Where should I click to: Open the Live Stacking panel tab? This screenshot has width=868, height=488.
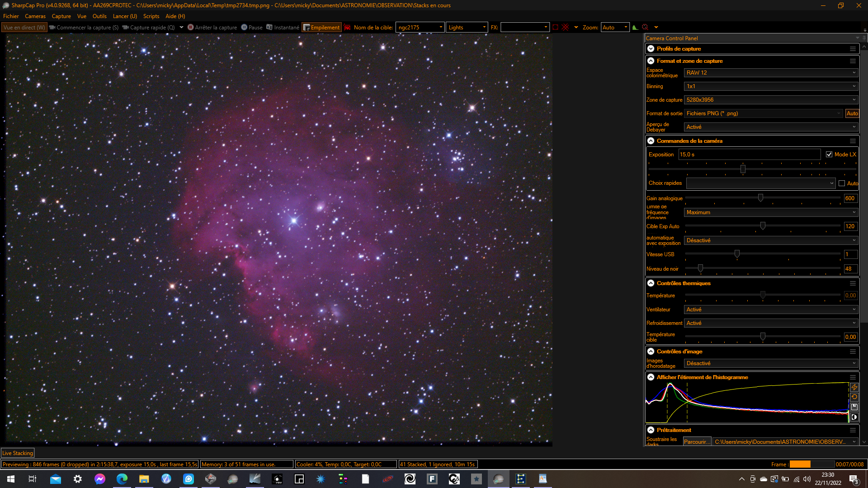click(18, 453)
